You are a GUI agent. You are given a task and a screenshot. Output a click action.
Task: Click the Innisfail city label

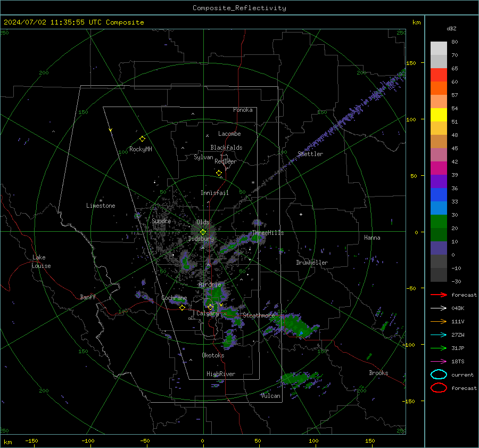click(214, 193)
